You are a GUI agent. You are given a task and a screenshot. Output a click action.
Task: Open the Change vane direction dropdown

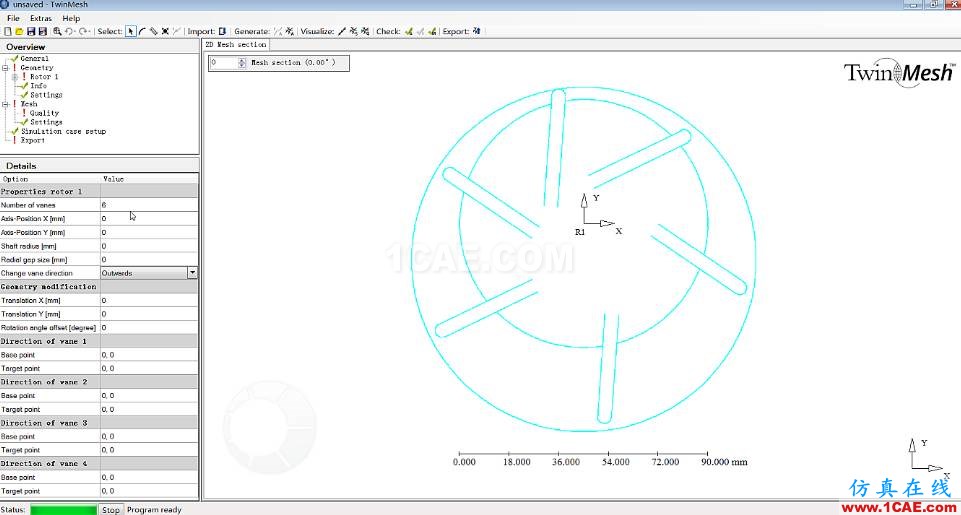pyautogui.click(x=192, y=273)
